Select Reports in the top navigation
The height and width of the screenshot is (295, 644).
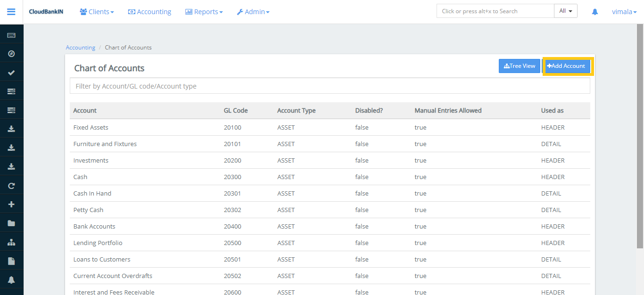(x=204, y=11)
